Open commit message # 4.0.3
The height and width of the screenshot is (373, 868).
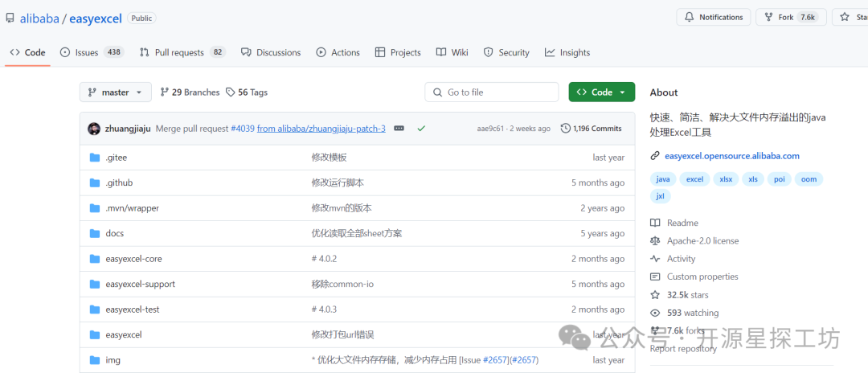(x=325, y=309)
